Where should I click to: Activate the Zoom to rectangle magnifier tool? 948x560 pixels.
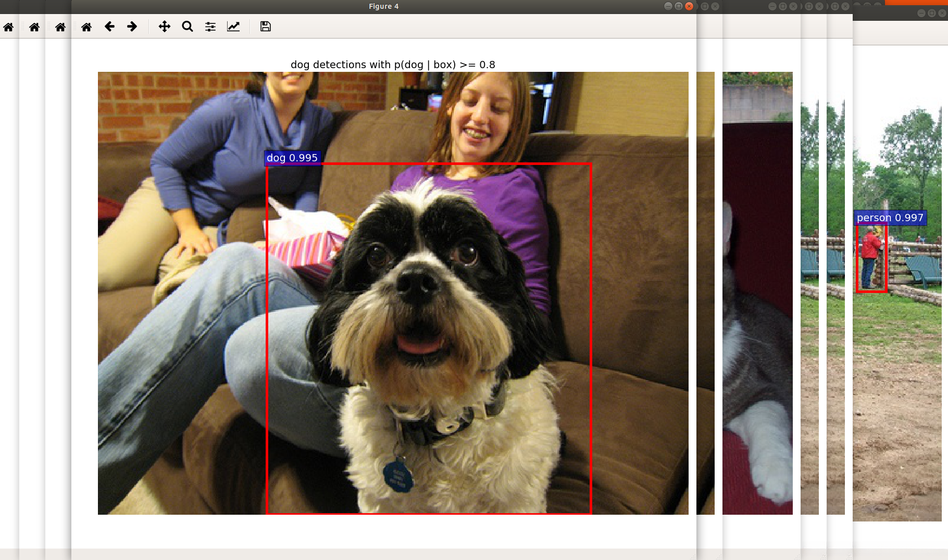(188, 27)
